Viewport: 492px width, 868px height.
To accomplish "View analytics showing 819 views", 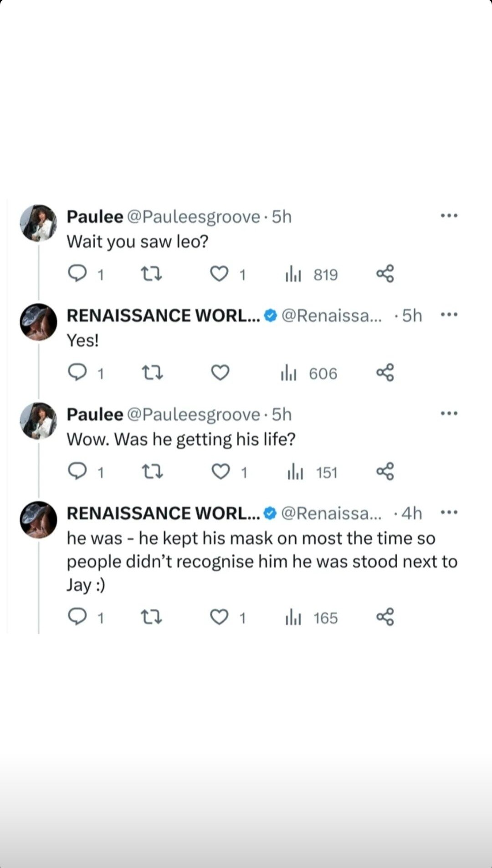I will pos(312,275).
